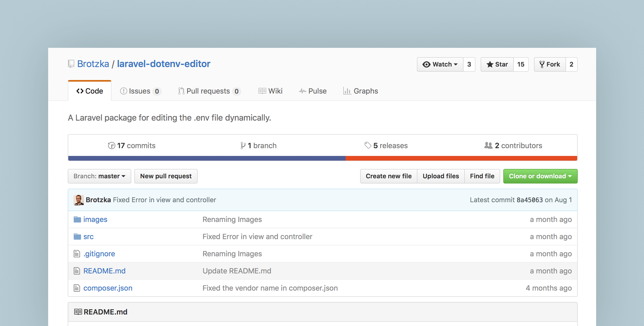The image size is (644, 326).
Task: Open the Watch notification dropdown
Action: (x=456, y=64)
